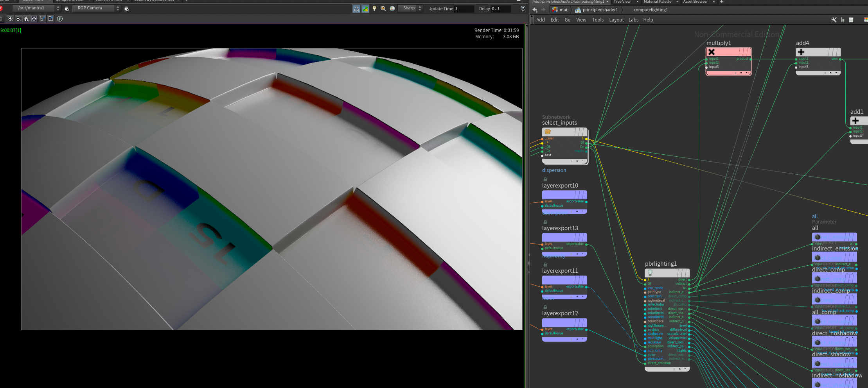This screenshot has width=868, height=388.
Task: Toggle the tree list view icon
Action: [843, 20]
